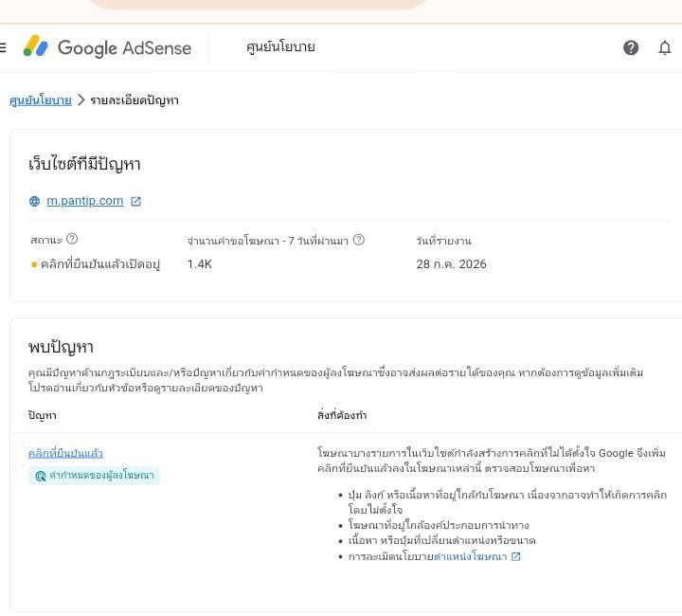
Task: Open the ตำแหน่งโฆษณา policy link
Action: click(x=471, y=556)
